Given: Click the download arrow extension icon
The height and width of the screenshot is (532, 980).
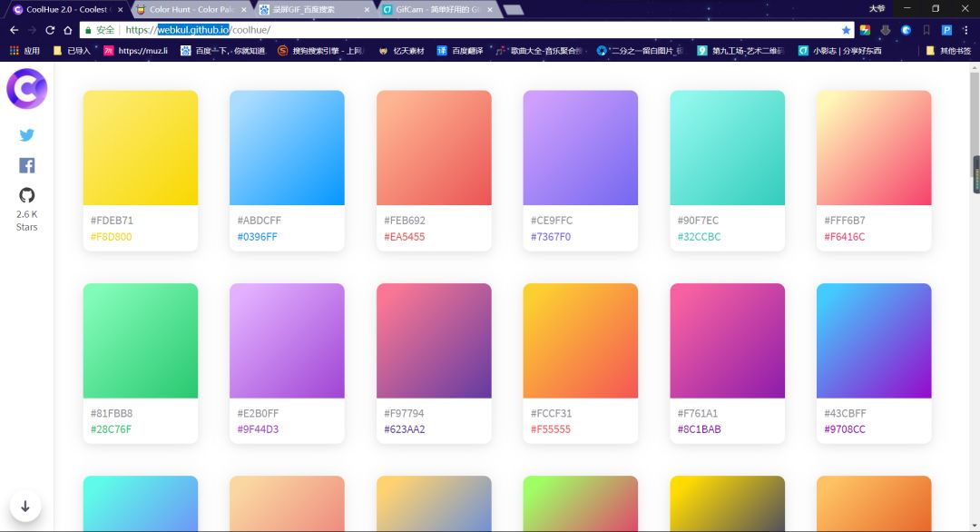Looking at the screenshot, I should [885, 30].
